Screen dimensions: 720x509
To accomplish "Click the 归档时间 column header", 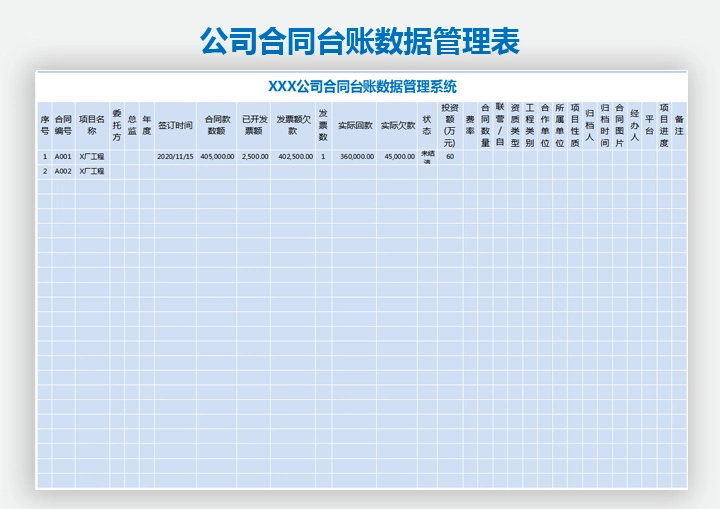I will [x=605, y=125].
